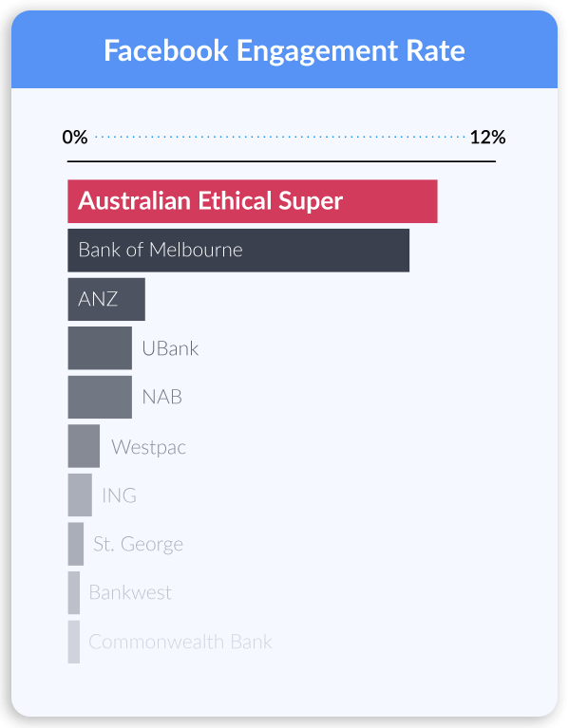Image resolution: width=569 pixels, height=728 pixels.
Task: Click the Facebook Engagement Rate header
Action: click(284, 50)
